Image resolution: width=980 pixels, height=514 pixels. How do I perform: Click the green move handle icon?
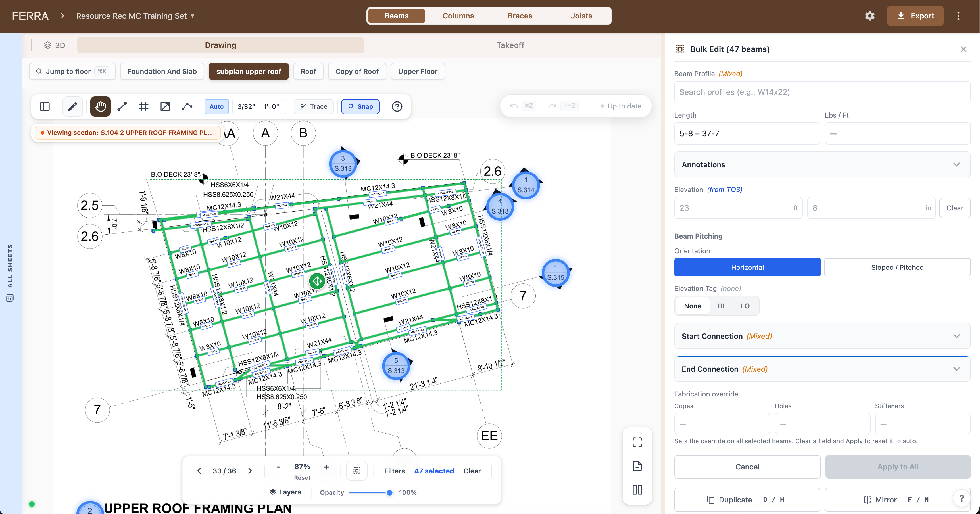coord(317,281)
